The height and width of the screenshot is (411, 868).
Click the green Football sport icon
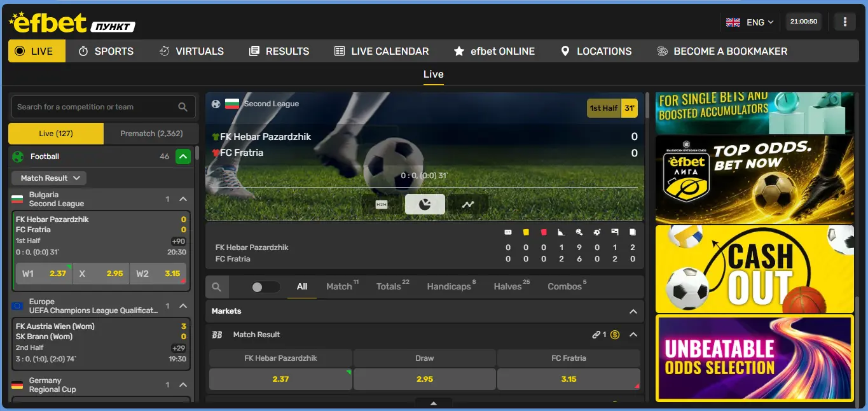tap(18, 157)
